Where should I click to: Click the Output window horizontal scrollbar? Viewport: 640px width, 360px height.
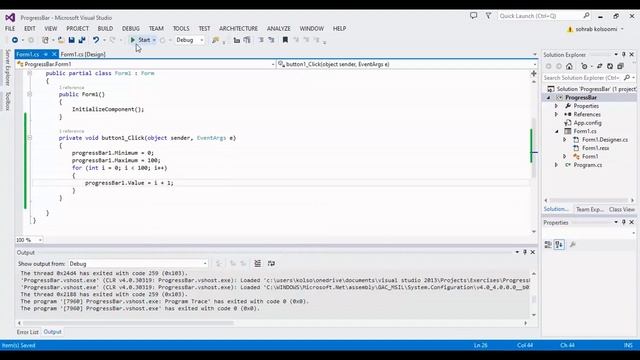[x=129, y=323]
